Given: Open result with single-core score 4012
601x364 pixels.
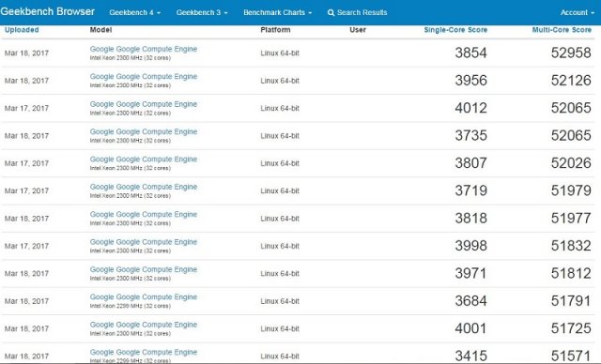Looking at the screenshot, I should (144, 104).
